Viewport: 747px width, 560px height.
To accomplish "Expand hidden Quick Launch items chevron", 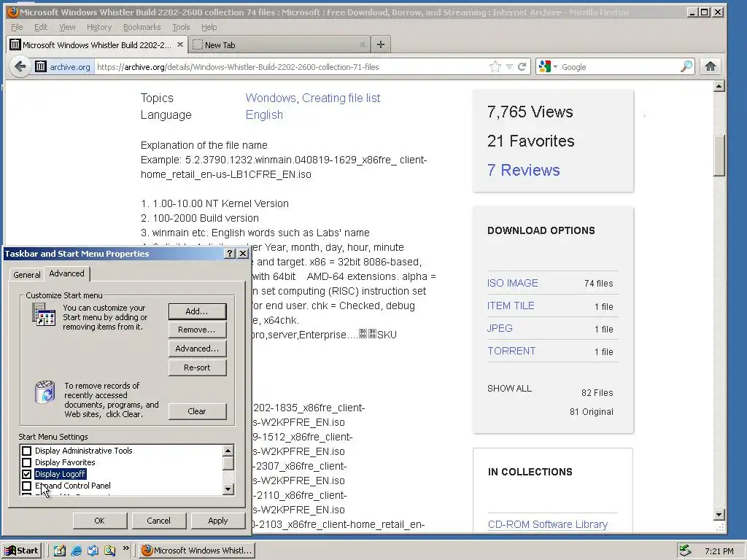I will [x=125, y=548].
